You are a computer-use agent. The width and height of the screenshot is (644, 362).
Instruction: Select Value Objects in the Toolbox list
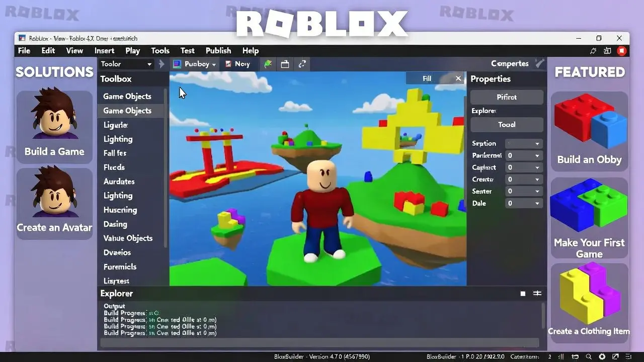pos(128,238)
